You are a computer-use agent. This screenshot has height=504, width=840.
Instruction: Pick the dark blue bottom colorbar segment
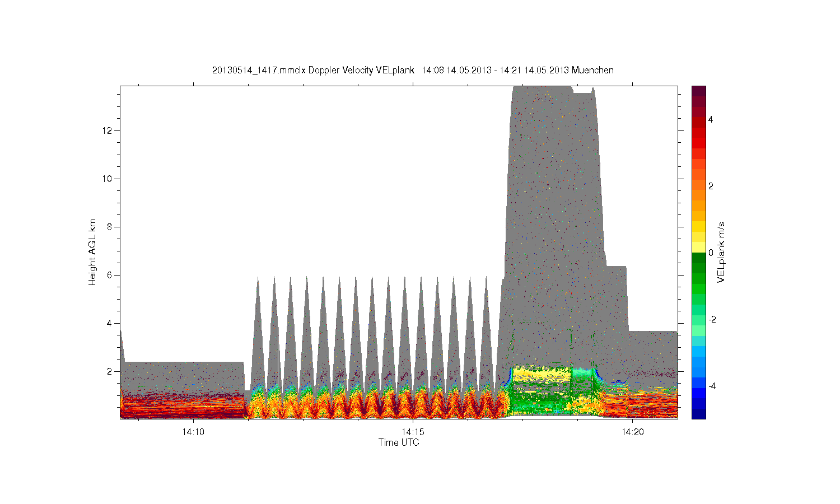point(698,414)
